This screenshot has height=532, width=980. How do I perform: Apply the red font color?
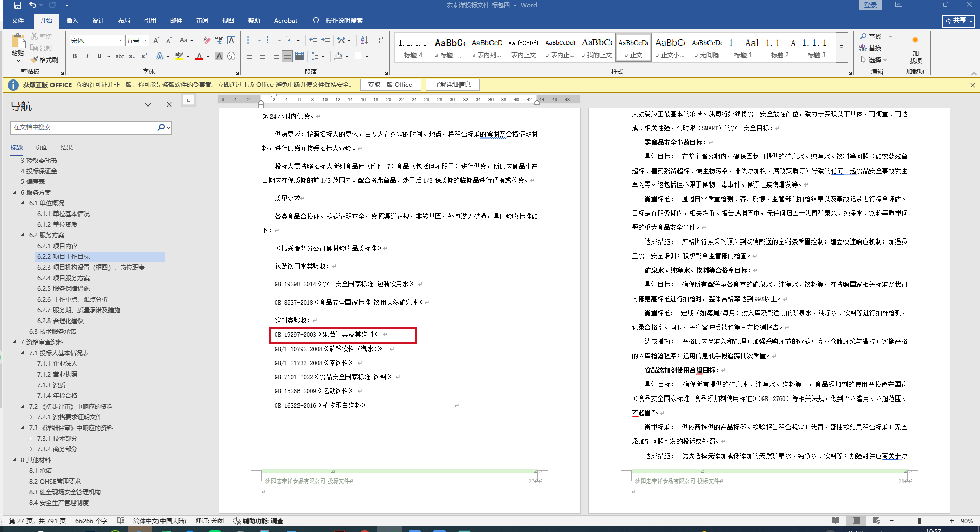[x=200, y=56]
